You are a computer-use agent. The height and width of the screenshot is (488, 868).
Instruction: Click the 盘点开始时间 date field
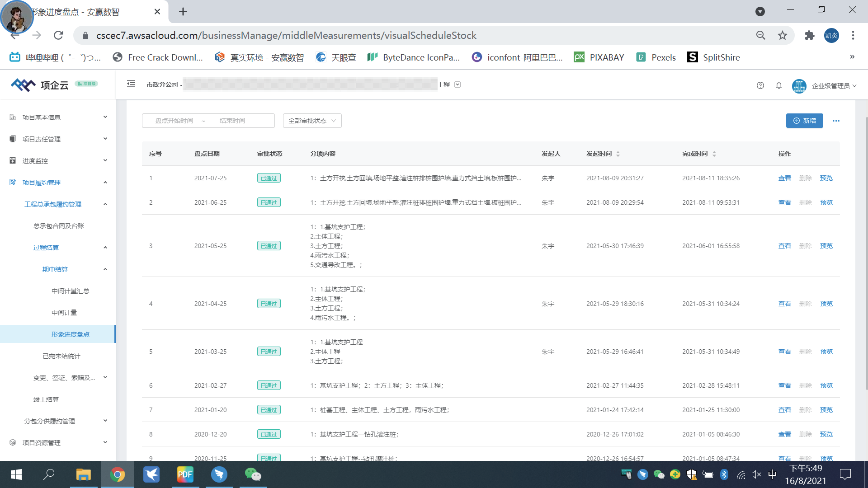[x=175, y=121]
